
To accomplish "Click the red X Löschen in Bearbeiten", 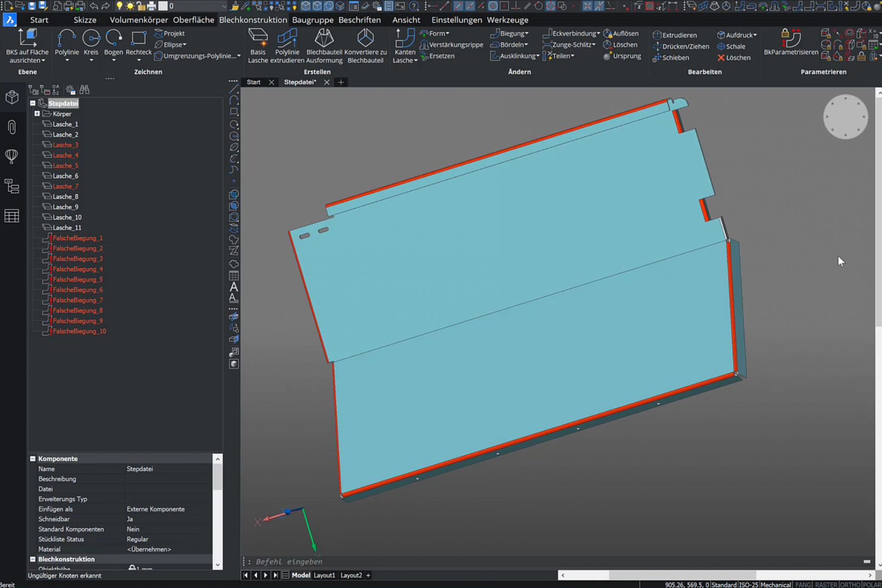I will tap(734, 57).
